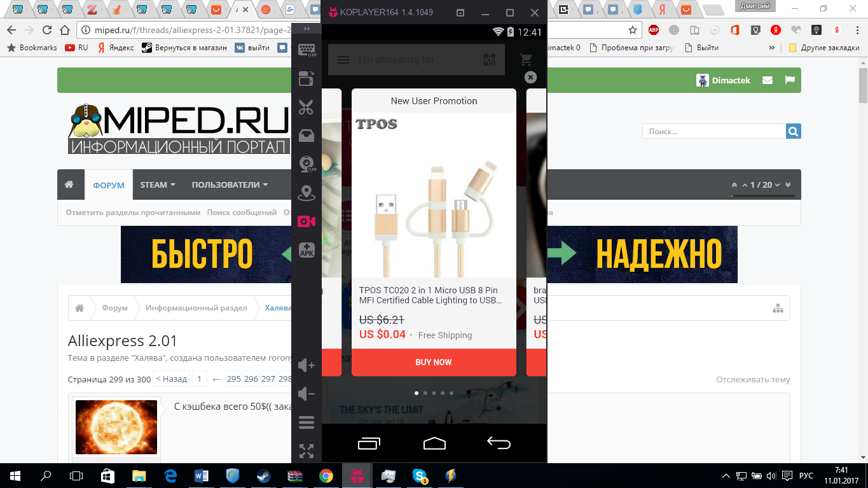Open the ПОЛЬЗОВАТЕЛИ dropdown menu
The image size is (868, 488).
coord(230,185)
